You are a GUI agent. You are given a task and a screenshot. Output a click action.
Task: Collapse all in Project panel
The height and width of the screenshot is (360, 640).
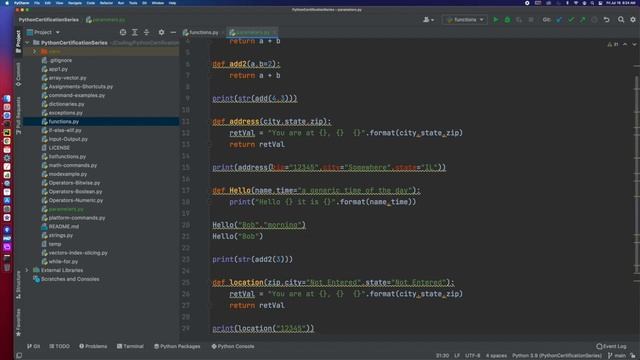[x=146, y=32]
